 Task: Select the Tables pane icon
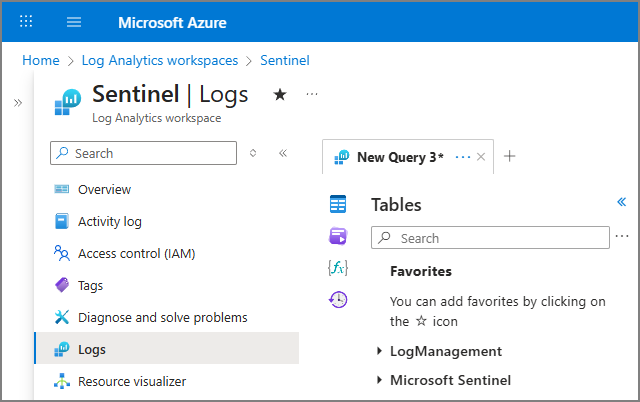[x=338, y=204]
